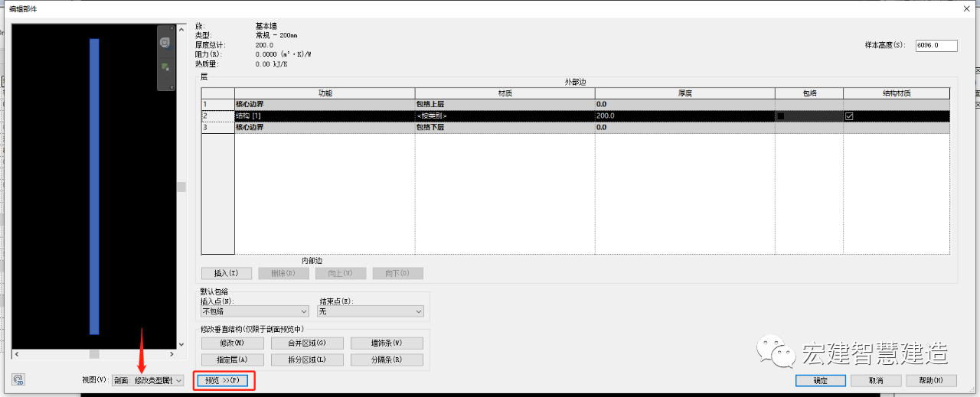Open the 结束点 dropdown showing 无
Viewport: 980px width, 397px height.
371,311
